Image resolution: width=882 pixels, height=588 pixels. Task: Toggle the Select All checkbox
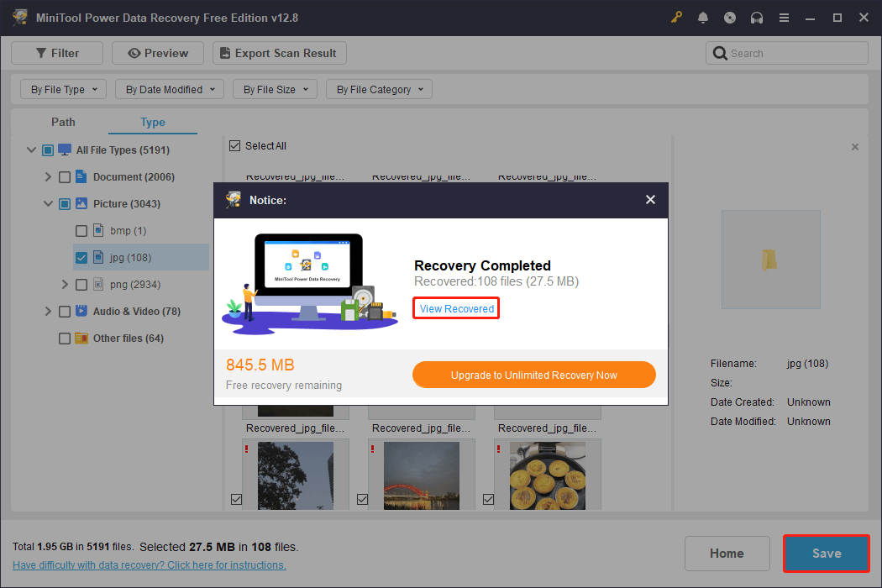pyautogui.click(x=234, y=145)
